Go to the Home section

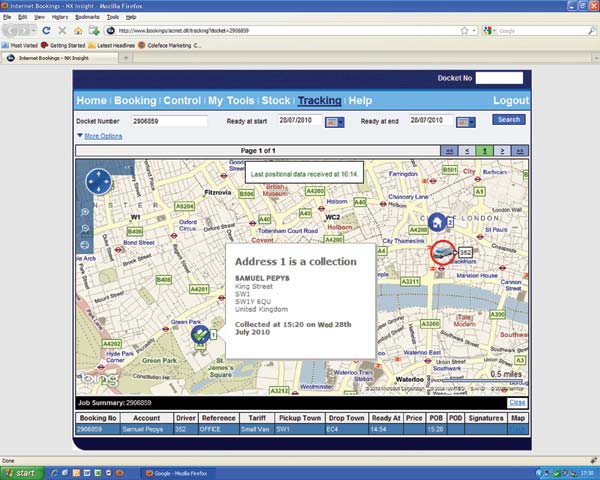(x=91, y=100)
